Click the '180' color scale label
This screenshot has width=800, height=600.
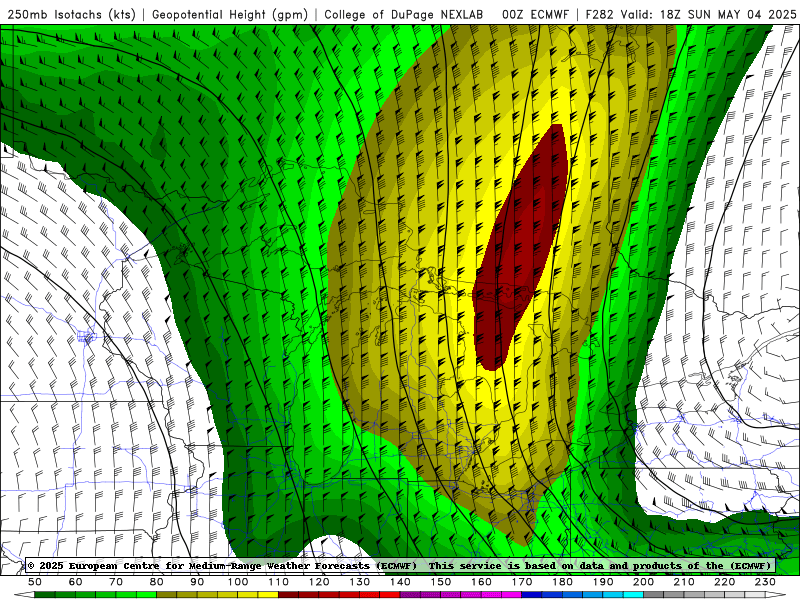point(562,582)
